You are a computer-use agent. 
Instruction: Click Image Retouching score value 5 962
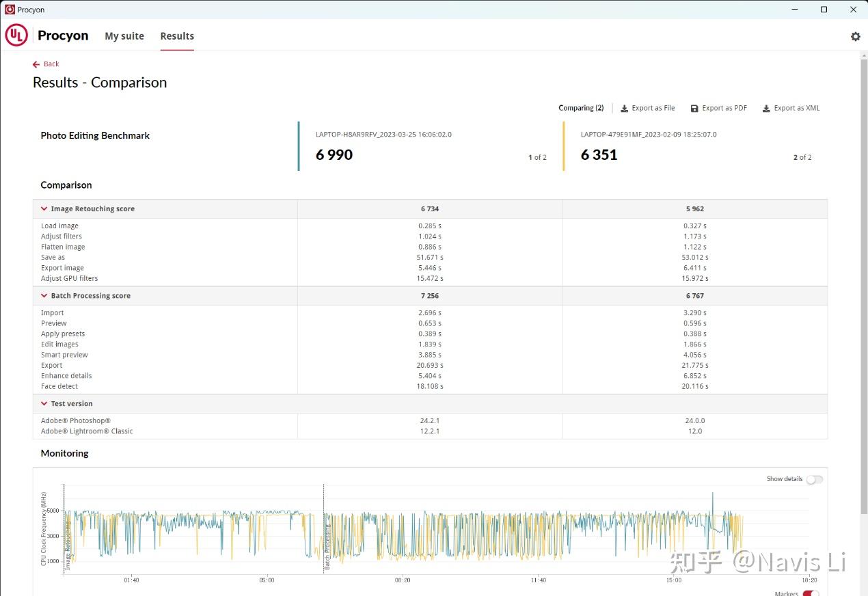point(695,209)
